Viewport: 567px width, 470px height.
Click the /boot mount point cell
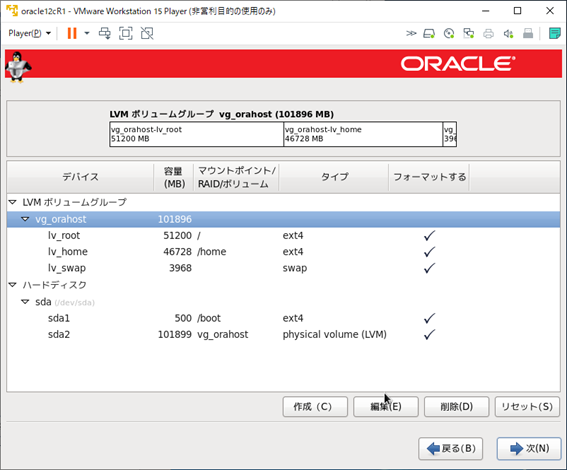pos(209,318)
